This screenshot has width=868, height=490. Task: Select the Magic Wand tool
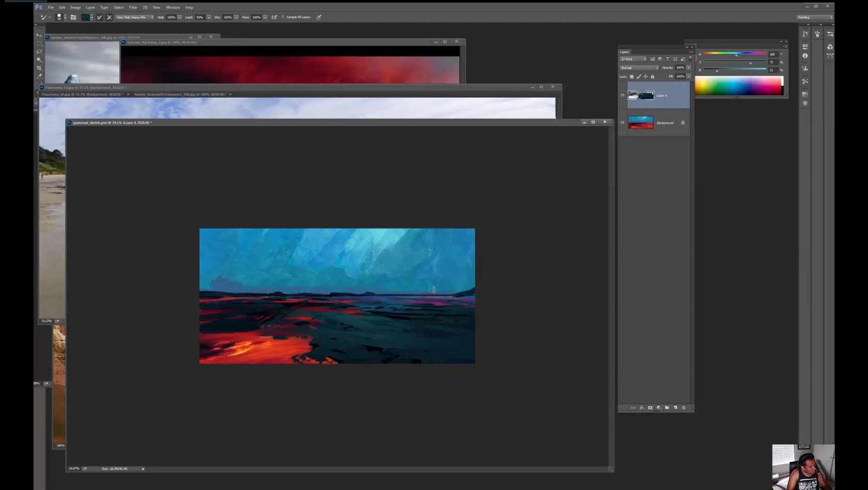pyautogui.click(x=39, y=60)
